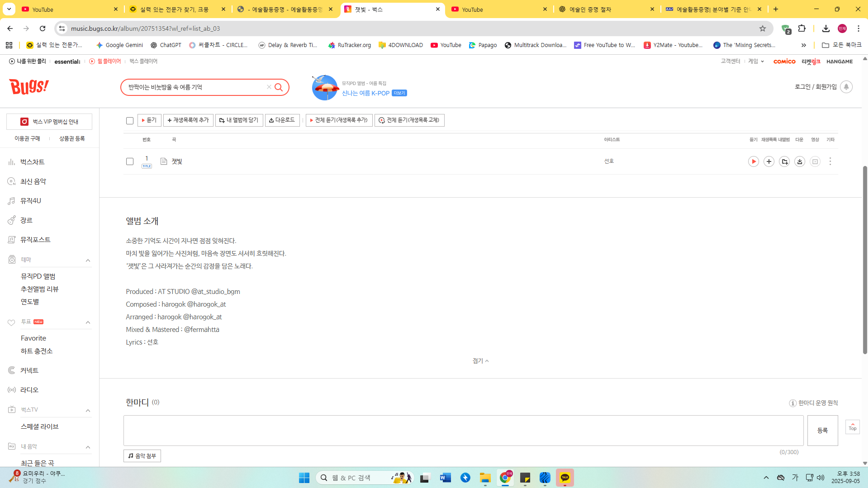
Task: Click the 등록 comment submit button
Action: 822,431
